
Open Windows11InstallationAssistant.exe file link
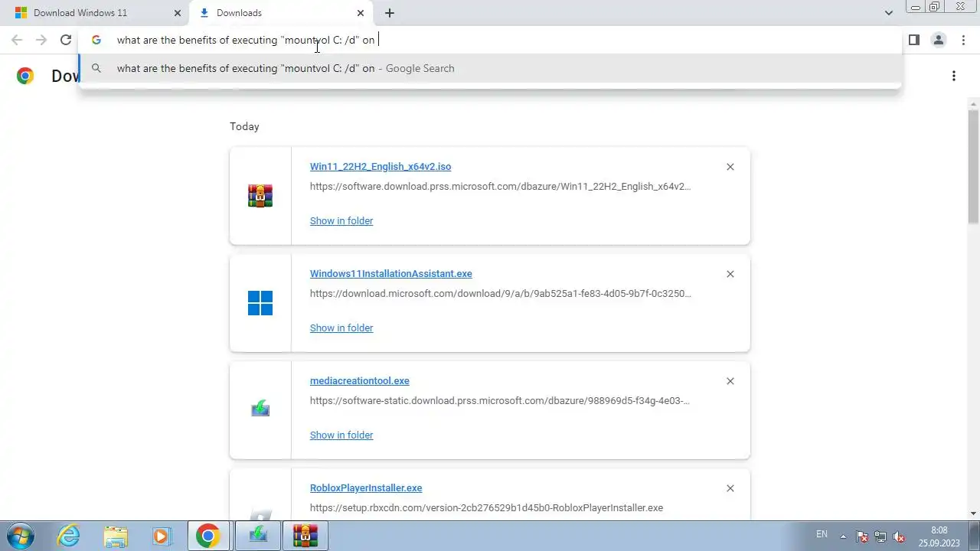(x=391, y=273)
